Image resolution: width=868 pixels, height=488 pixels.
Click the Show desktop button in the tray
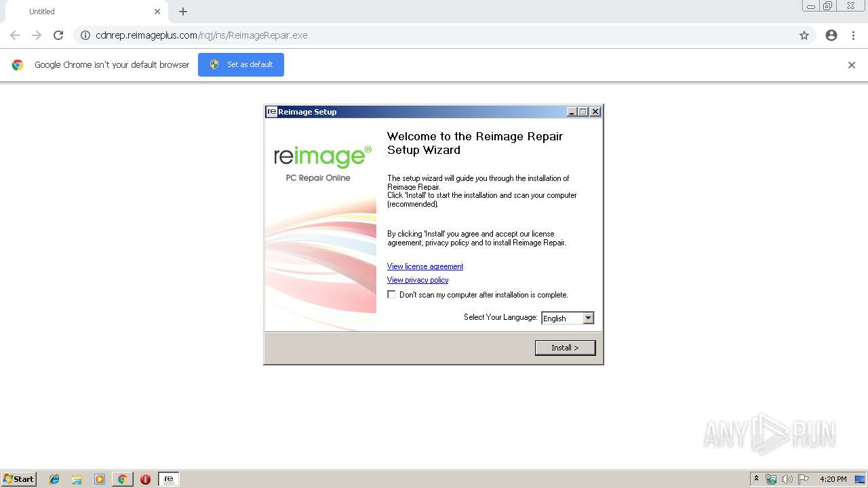coord(861,479)
